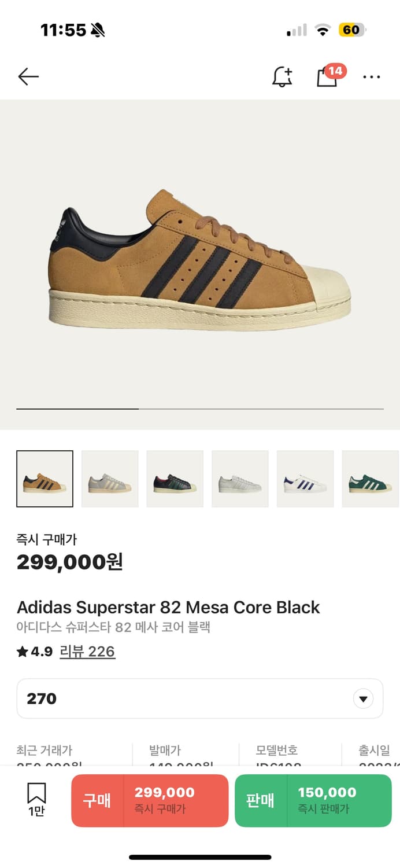Tap the back arrow icon
400x868 pixels.
(x=28, y=76)
